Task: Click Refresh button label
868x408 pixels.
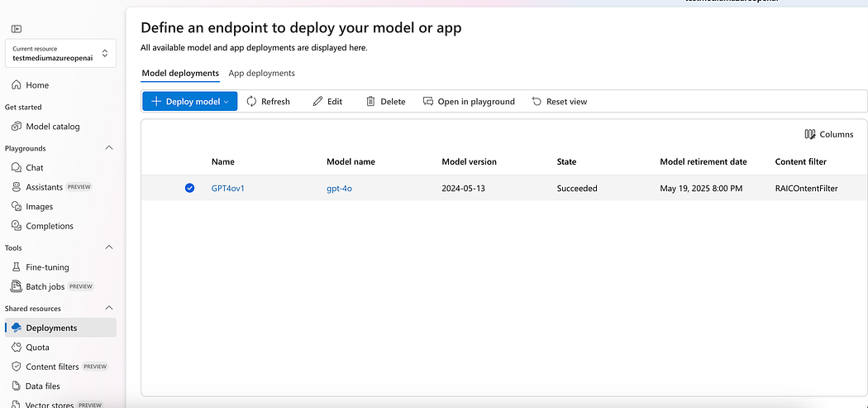Action: click(x=275, y=102)
